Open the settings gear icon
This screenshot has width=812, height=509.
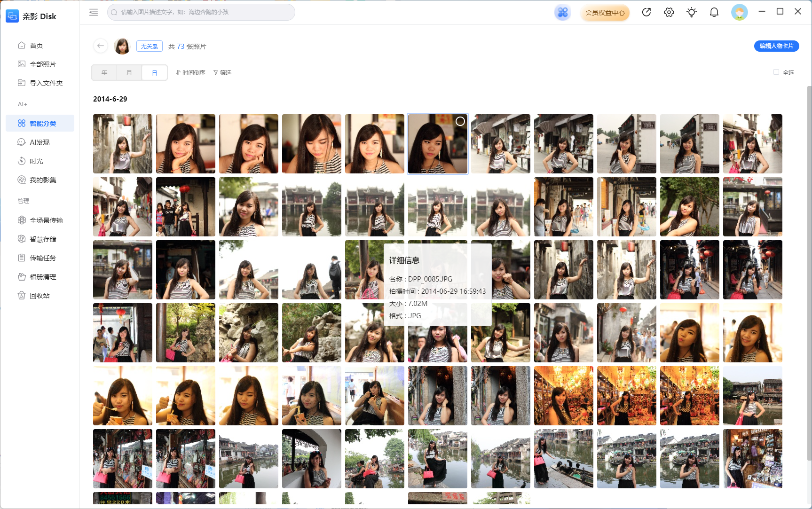(669, 12)
